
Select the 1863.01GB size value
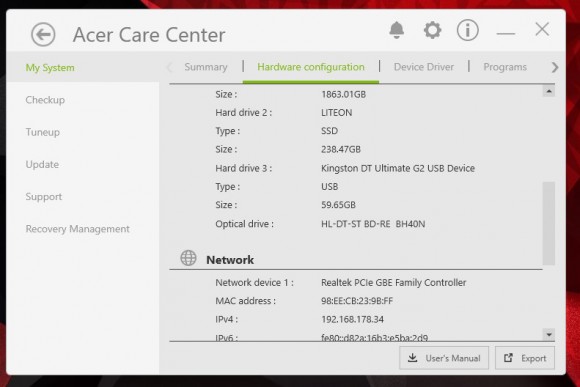(x=344, y=94)
